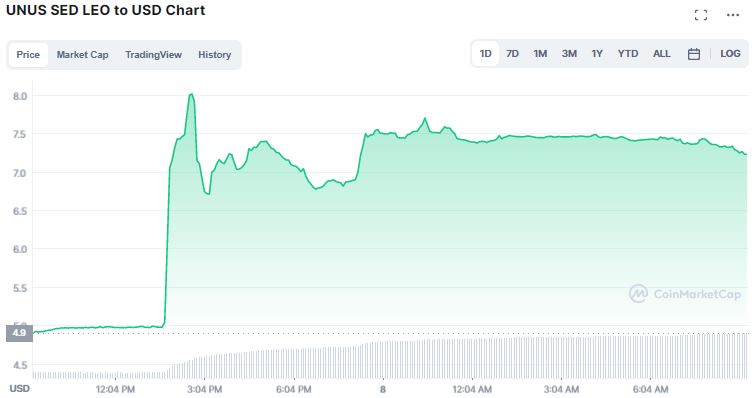This screenshot has height=398, width=755.
Task: Click the date marker 8 on time axis
Action: pos(383,389)
